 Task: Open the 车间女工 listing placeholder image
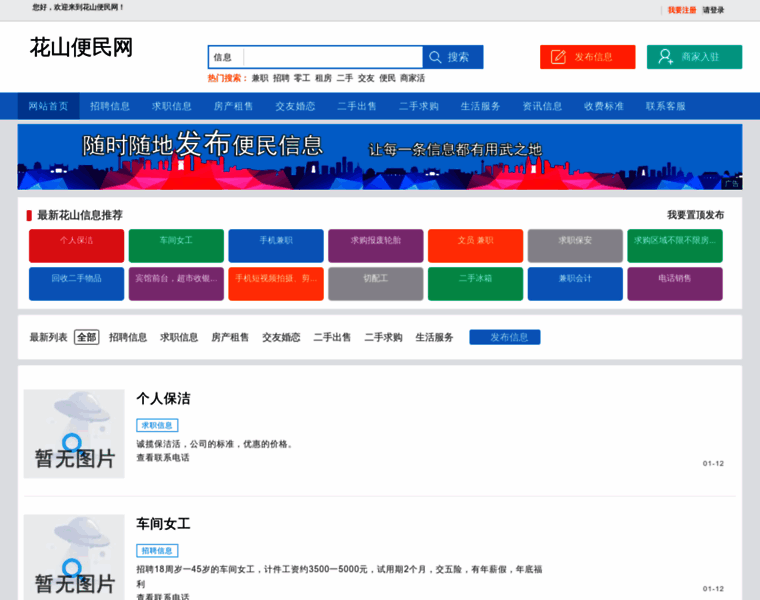coord(74,557)
